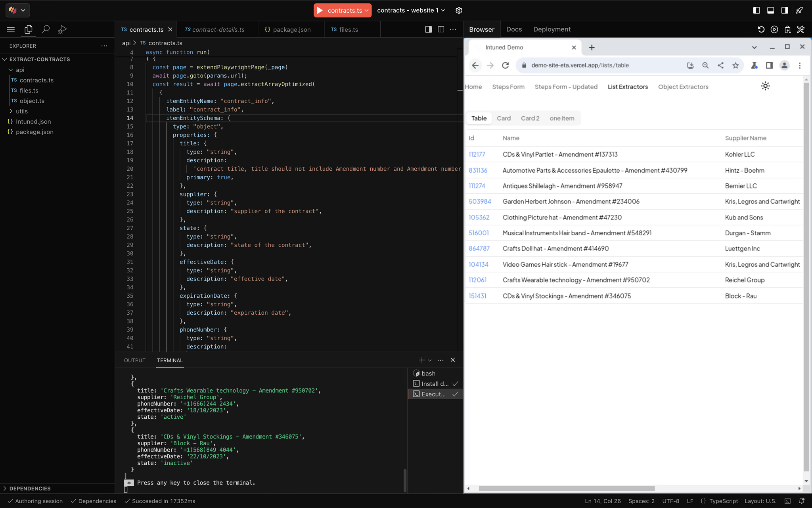This screenshot has width=812, height=508.
Task: Click the notifications bell in the status bar
Action: (x=802, y=501)
